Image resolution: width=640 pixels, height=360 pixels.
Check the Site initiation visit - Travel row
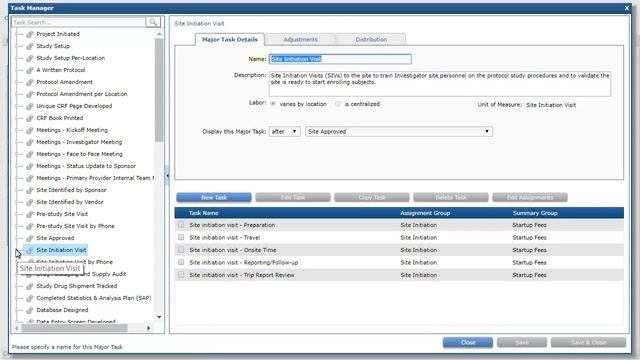point(181,237)
